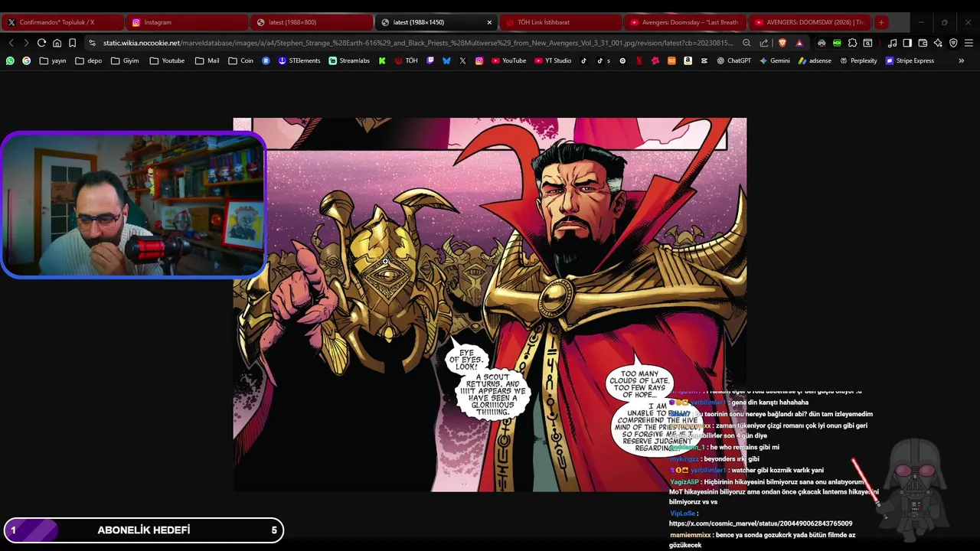Open site settings icon in address bar
This screenshot has width=980, height=551.
[x=93, y=43]
